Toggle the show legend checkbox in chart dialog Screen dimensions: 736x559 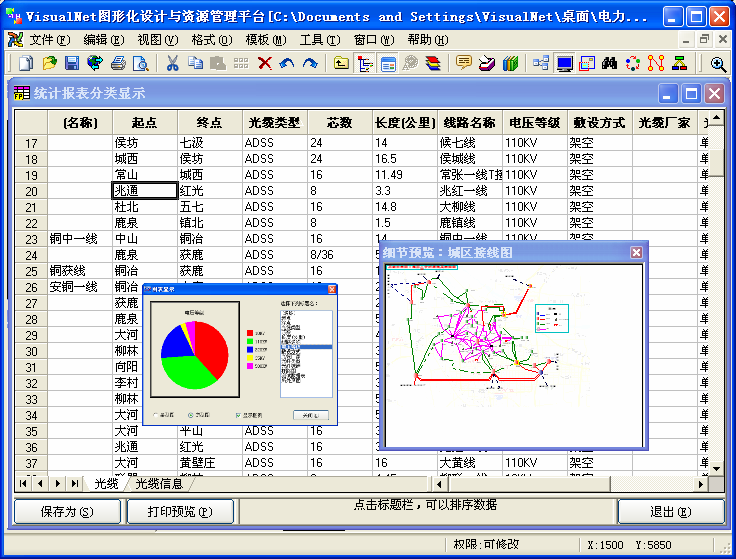click(x=238, y=413)
